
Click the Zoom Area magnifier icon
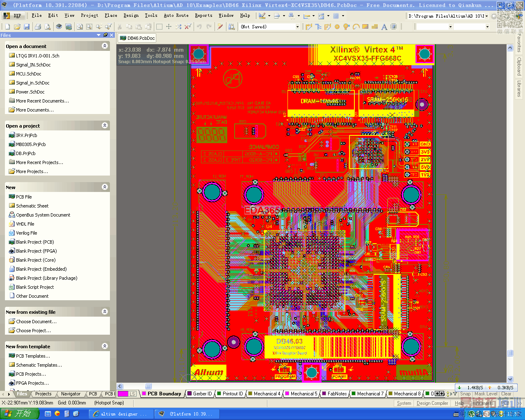(x=89, y=27)
